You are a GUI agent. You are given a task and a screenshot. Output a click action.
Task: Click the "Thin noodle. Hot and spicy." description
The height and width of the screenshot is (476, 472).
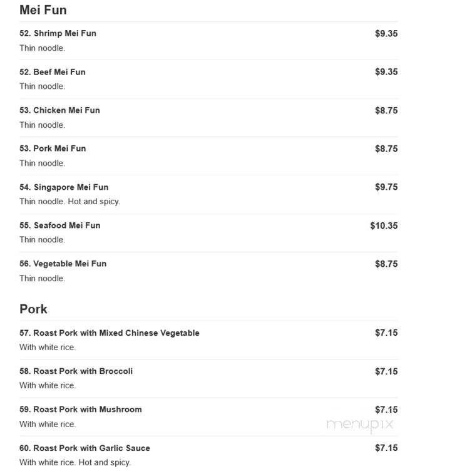tap(69, 202)
